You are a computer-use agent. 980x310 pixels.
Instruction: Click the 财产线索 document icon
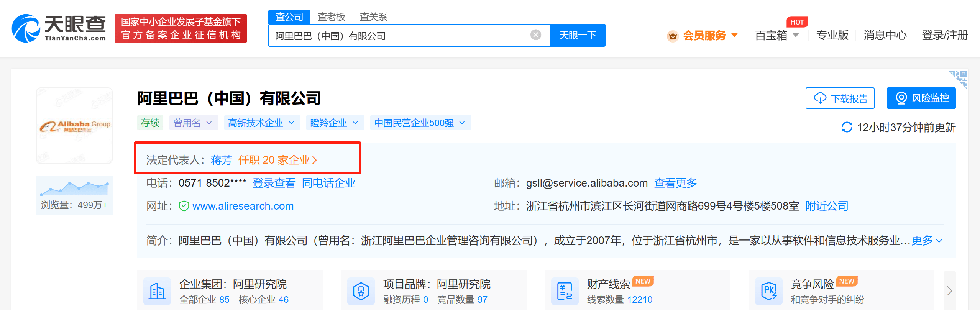pyautogui.click(x=565, y=291)
